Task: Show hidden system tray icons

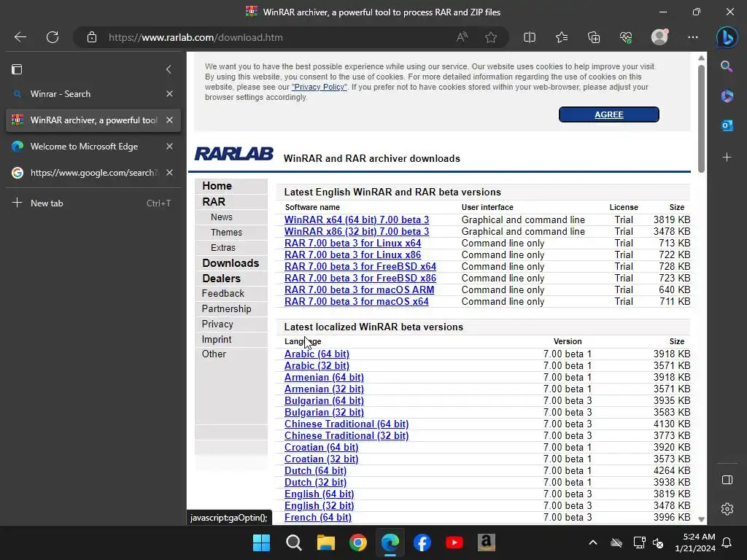Action: click(592, 542)
